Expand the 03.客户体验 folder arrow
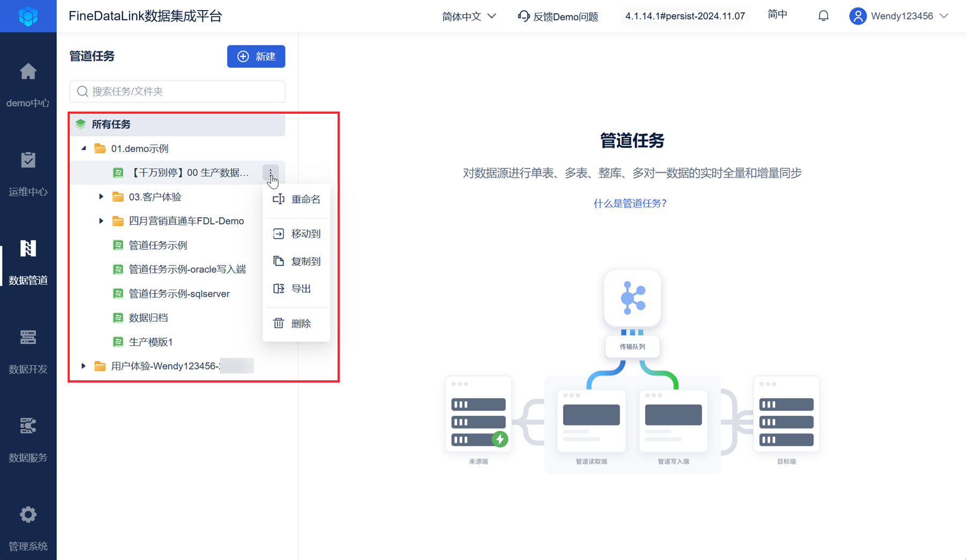 [x=101, y=197]
